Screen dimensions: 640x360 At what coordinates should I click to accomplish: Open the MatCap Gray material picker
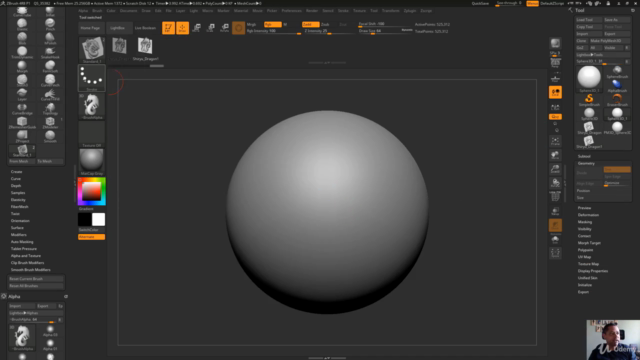pyautogui.click(x=92, y=162)
